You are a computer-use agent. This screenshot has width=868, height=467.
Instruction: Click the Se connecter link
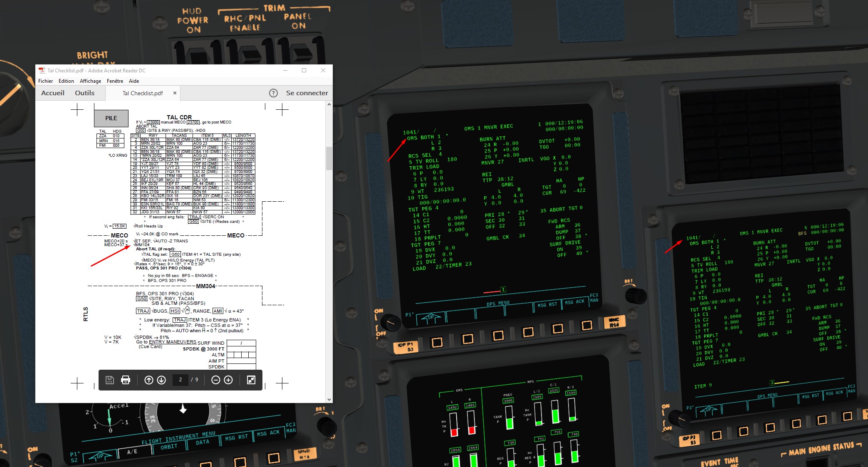click(307, 93)
